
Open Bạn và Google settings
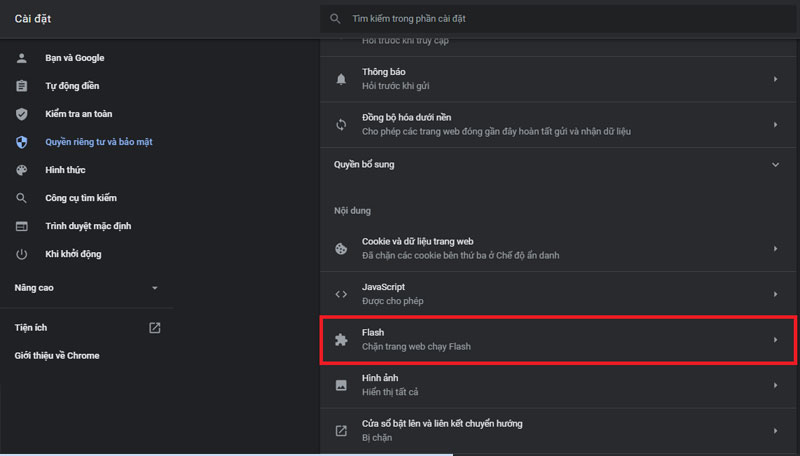point(74,58)
